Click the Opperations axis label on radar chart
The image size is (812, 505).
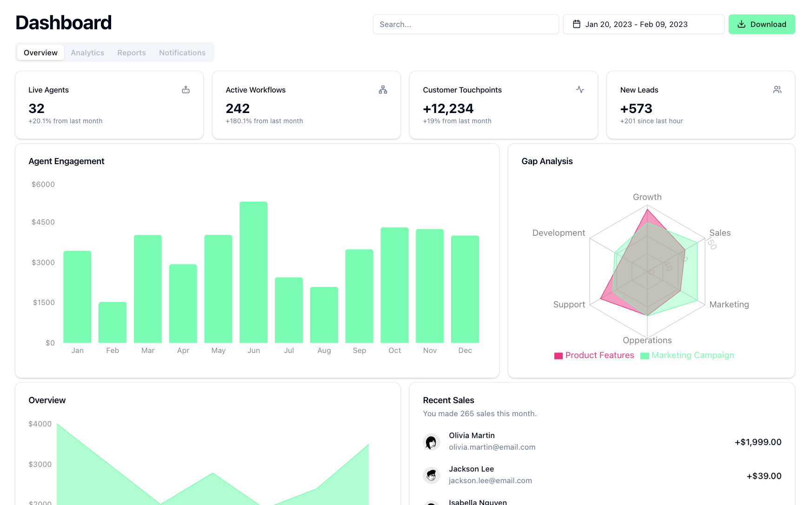tap(647, 340)
